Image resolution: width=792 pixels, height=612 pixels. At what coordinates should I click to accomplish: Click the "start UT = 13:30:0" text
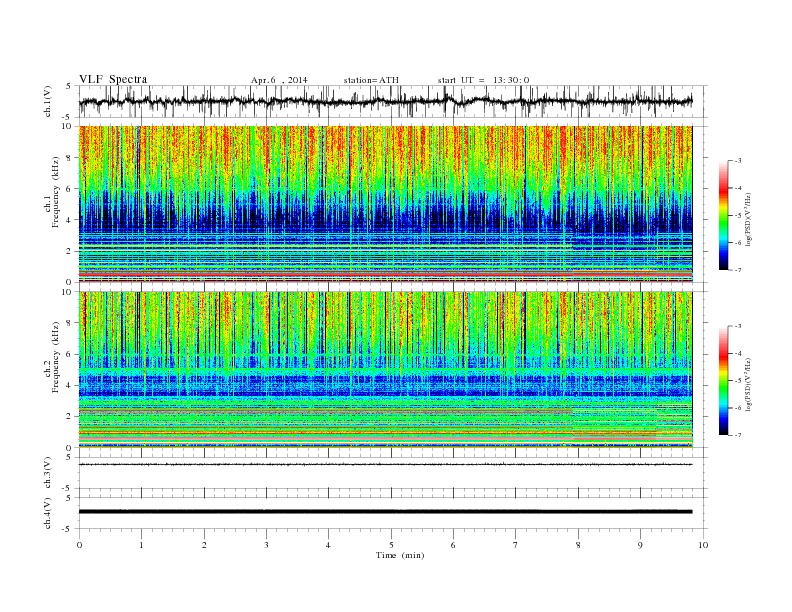point(483,80)
